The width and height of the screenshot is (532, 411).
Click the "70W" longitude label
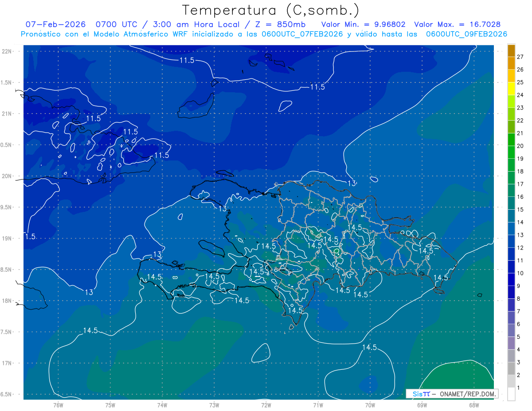(x=370, y=406)
